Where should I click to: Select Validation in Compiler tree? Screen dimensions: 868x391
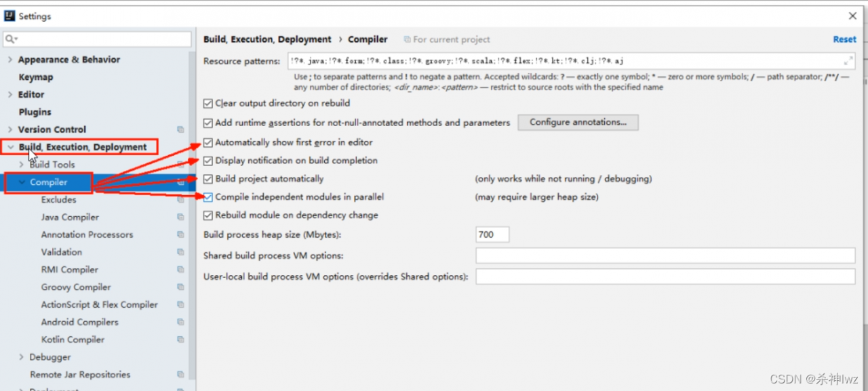click(x=61, y=252)
